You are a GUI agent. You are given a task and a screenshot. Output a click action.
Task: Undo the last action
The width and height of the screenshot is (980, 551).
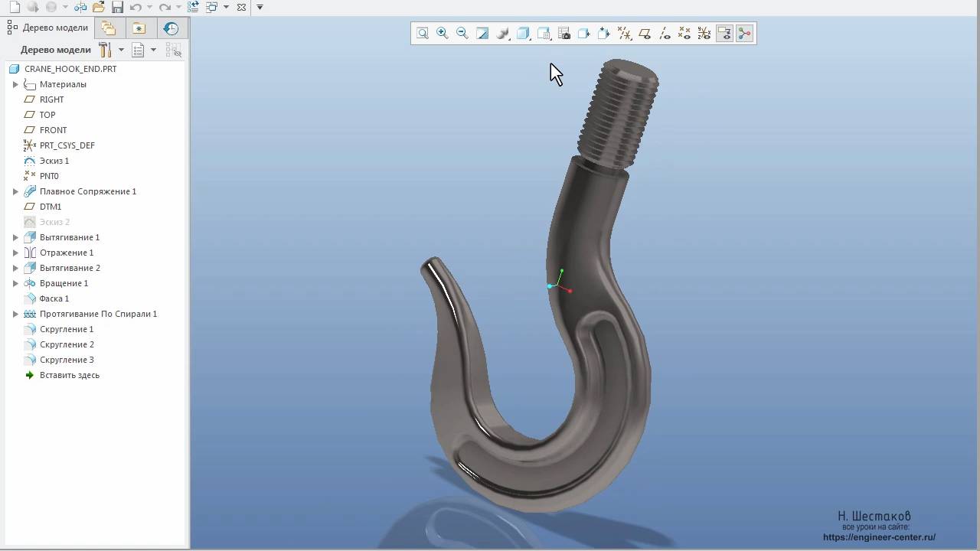point(136,7)
